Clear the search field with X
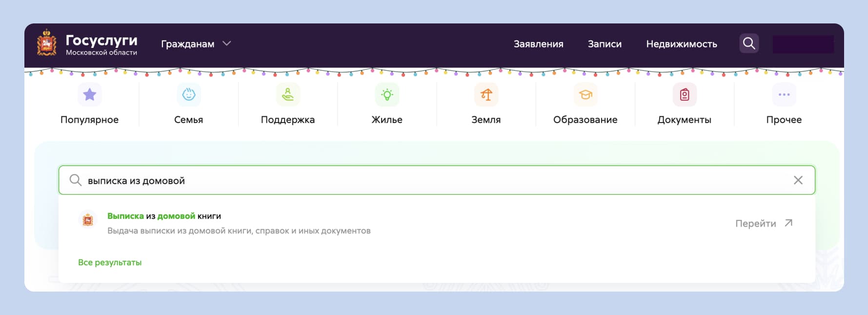This screenshot has height=315, width=868. coord(798,180)
